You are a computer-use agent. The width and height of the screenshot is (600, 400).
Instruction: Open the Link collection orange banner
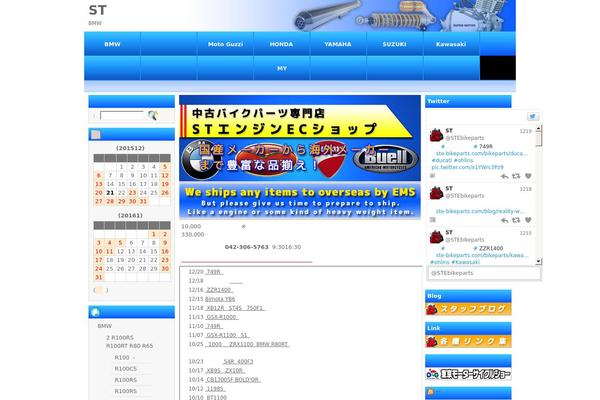coord(468,341)
